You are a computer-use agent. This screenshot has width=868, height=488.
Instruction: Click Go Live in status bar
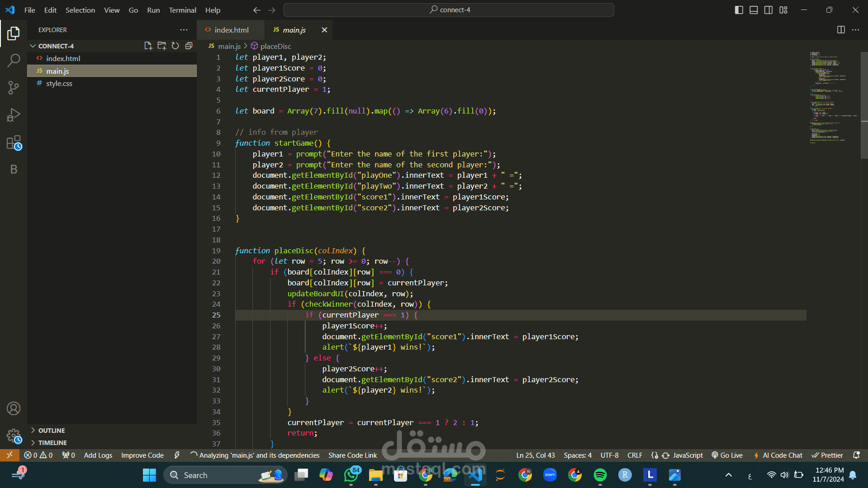727,455
